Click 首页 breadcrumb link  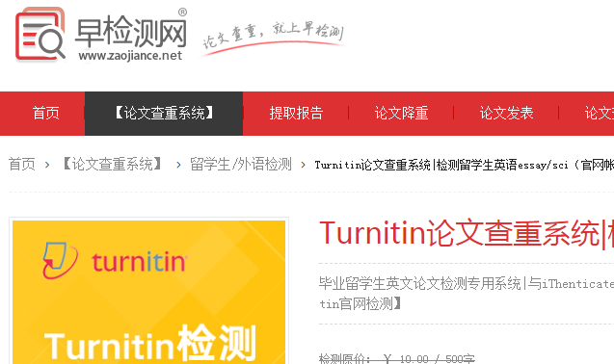pos(22,164)
